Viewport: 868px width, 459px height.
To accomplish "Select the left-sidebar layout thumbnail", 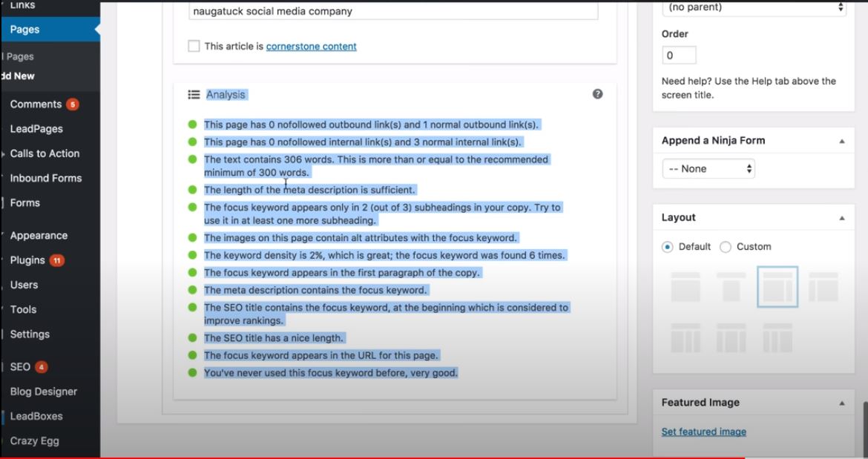I will tap(823, 287).
